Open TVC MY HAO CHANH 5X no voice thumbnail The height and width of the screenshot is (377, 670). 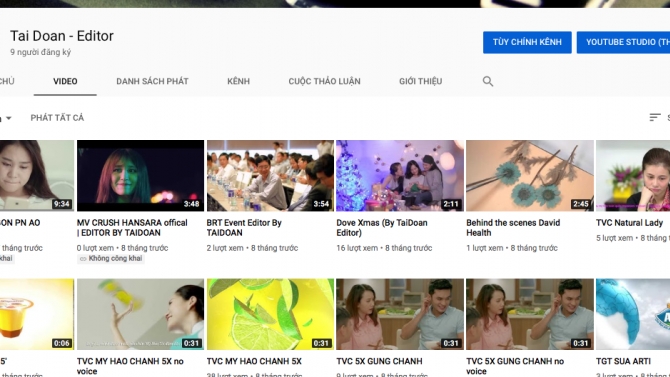pyautogui.click(x=141, y=314)
